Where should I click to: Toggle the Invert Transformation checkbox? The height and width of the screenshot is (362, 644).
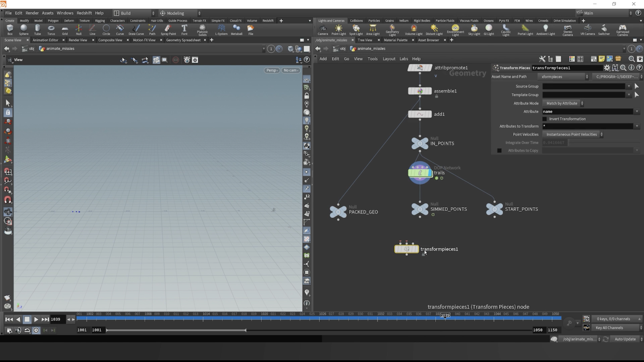(x=545, y=119)
